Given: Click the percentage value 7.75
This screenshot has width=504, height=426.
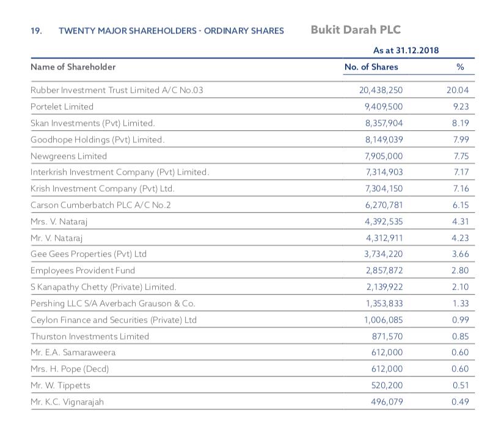Looking at the screenshot, I should point(461,156).
